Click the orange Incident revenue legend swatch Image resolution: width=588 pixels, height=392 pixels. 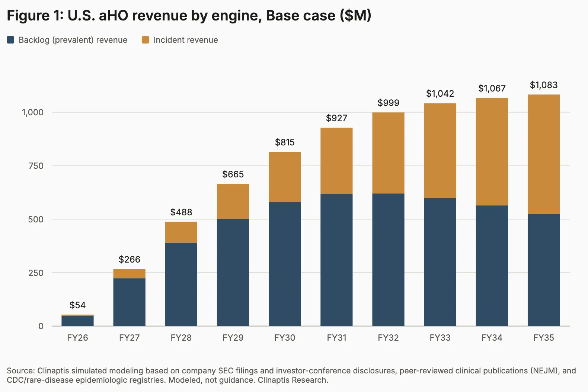(x=146, y=40)
